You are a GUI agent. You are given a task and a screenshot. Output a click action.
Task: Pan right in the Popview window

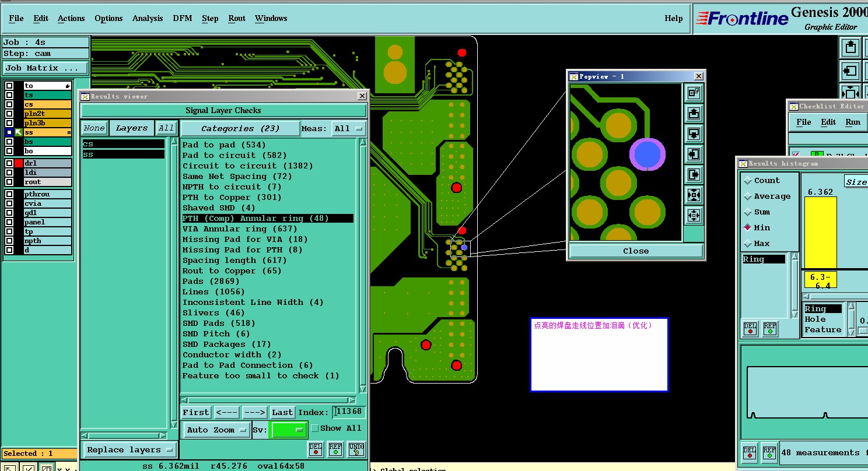pos(694,174)
